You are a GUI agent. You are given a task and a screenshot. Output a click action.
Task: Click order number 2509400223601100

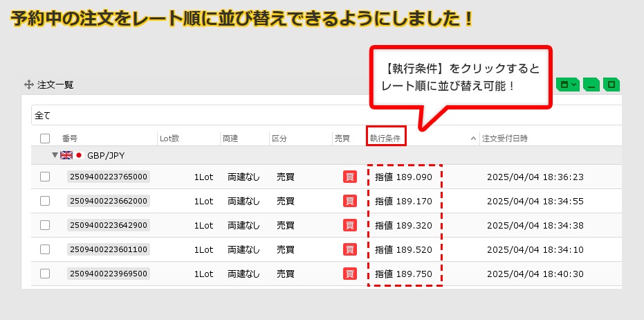coord(109,249)
